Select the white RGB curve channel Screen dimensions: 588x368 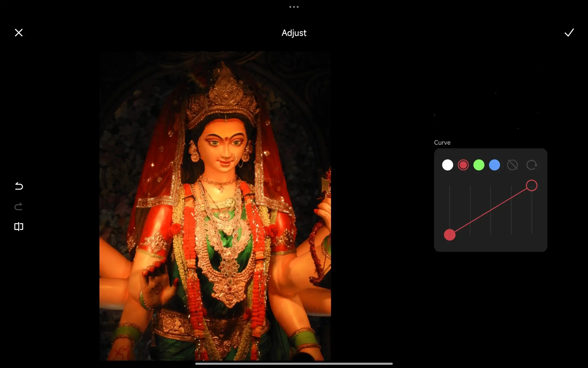pos(448,165)
